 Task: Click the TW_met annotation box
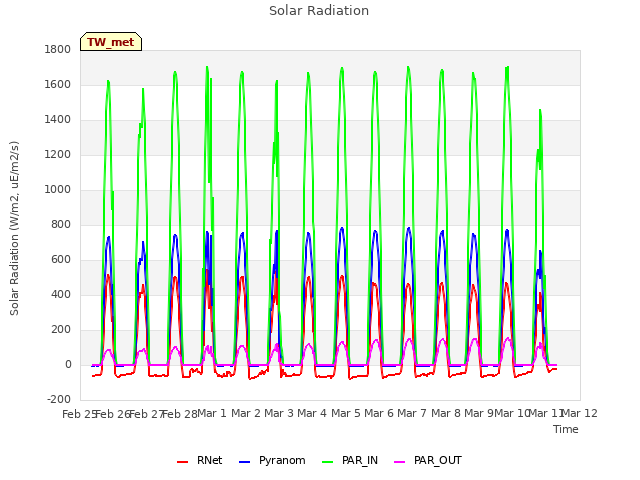pos(111,42)
